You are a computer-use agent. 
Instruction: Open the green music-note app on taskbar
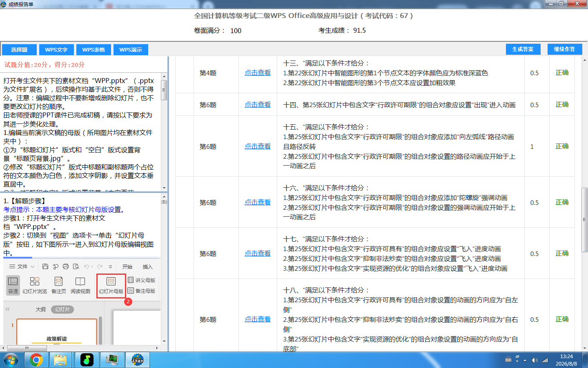pos(87,360)
